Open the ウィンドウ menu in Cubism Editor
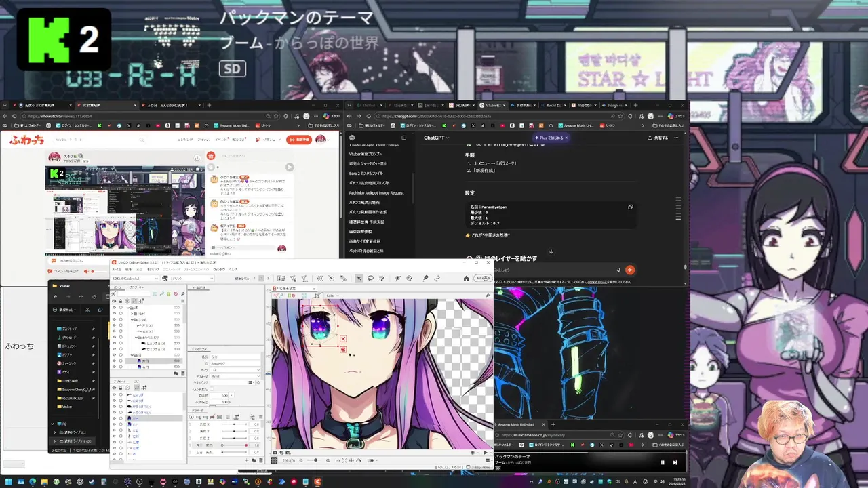868x488 pixels. tap(219, 269)
